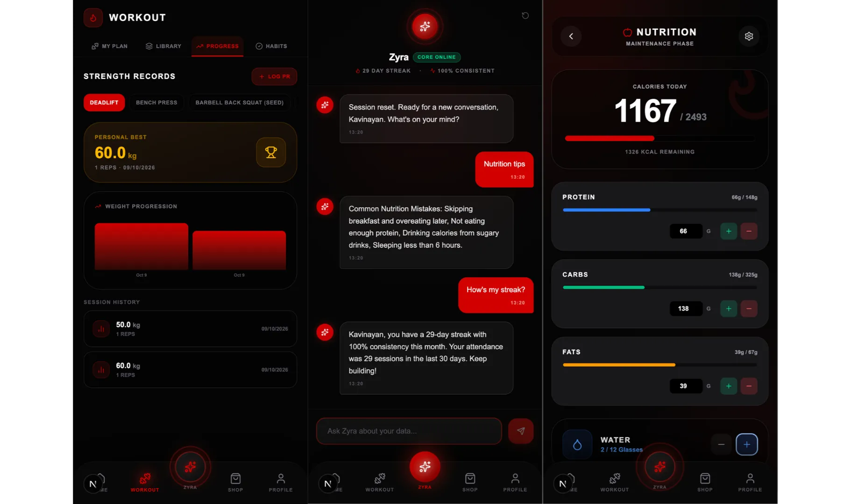Viewport: 851px width, 504px height.
Task: Click the 1326 KCAL REMAINING text
Action: (660, 152)
